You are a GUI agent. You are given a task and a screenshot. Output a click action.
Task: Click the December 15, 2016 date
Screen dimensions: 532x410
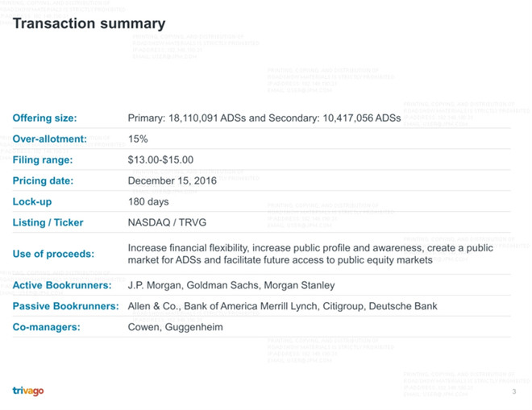[x=172, y=180]
